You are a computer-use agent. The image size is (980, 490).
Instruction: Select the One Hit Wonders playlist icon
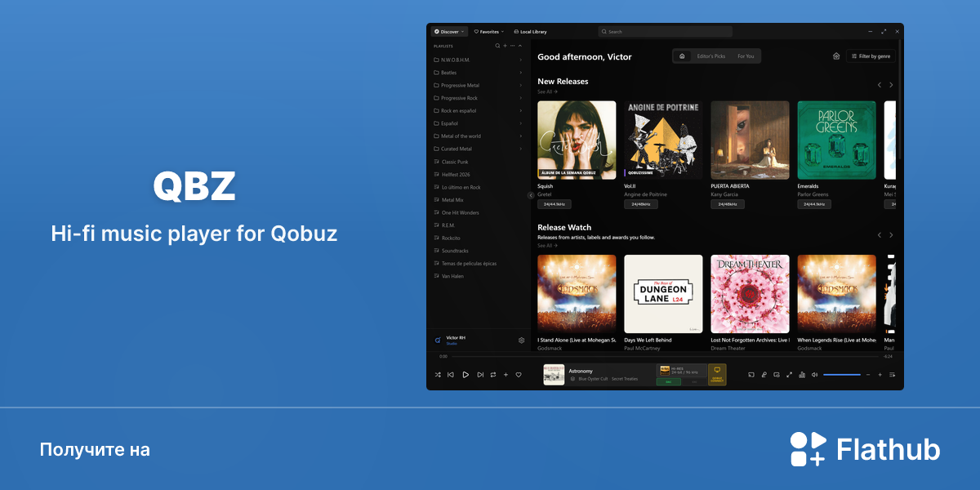coord(436,212)
